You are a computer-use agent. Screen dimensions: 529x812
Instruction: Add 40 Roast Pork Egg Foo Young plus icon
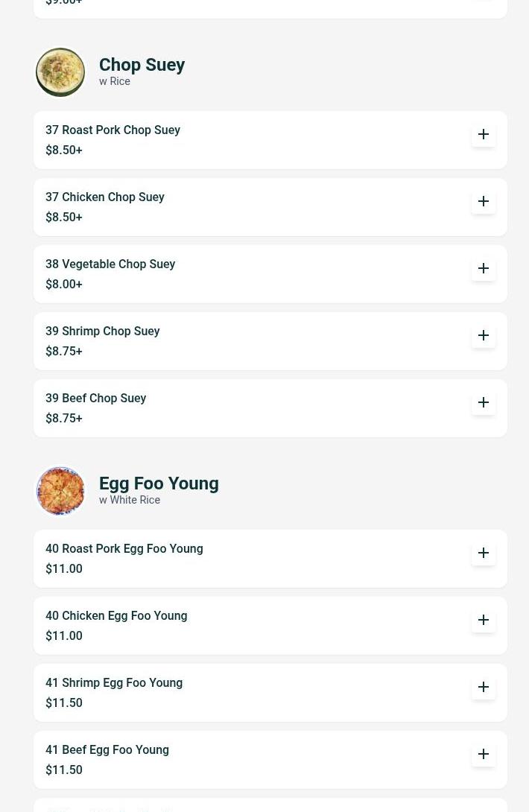[483, 553]
